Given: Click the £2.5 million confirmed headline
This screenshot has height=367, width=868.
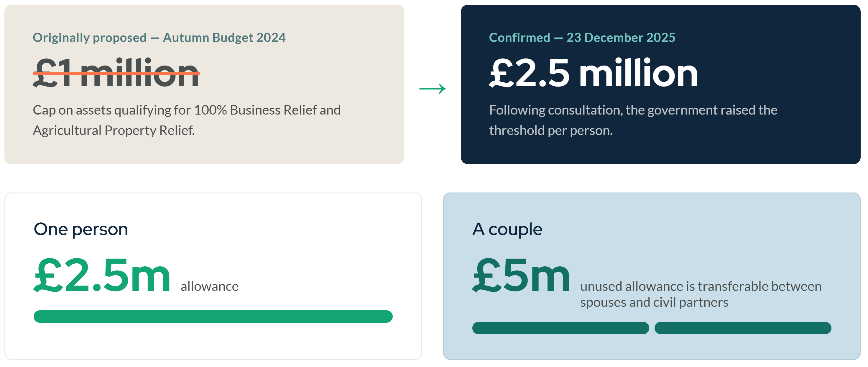Looking at the screenshot, I should (594, 73).
